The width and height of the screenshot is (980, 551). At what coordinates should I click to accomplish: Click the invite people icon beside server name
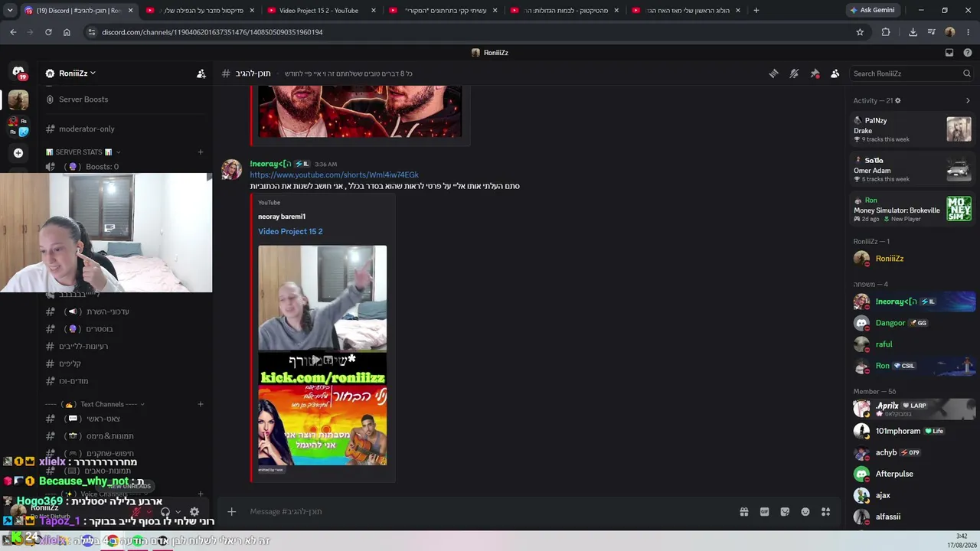[201, 73]
